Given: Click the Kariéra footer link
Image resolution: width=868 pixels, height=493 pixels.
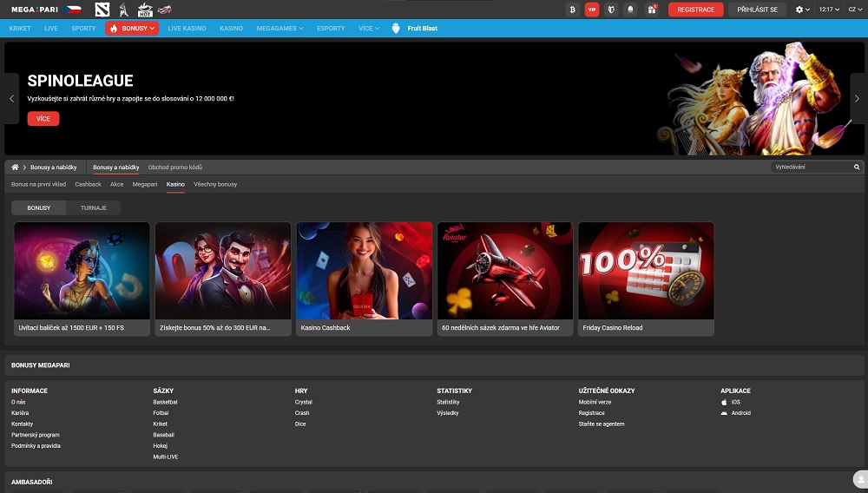Looking at the screenshot, I should coord(20,413).
